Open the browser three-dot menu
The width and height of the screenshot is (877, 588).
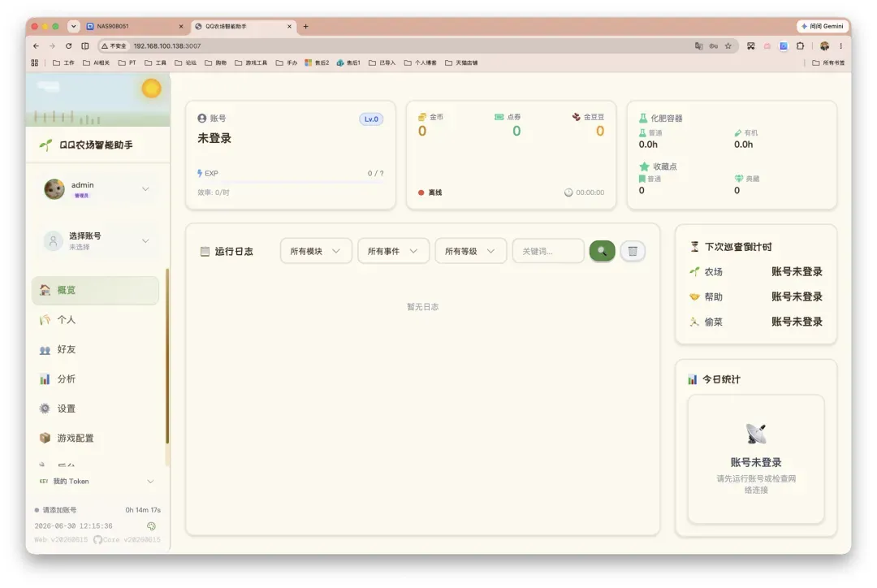[840, 45]
